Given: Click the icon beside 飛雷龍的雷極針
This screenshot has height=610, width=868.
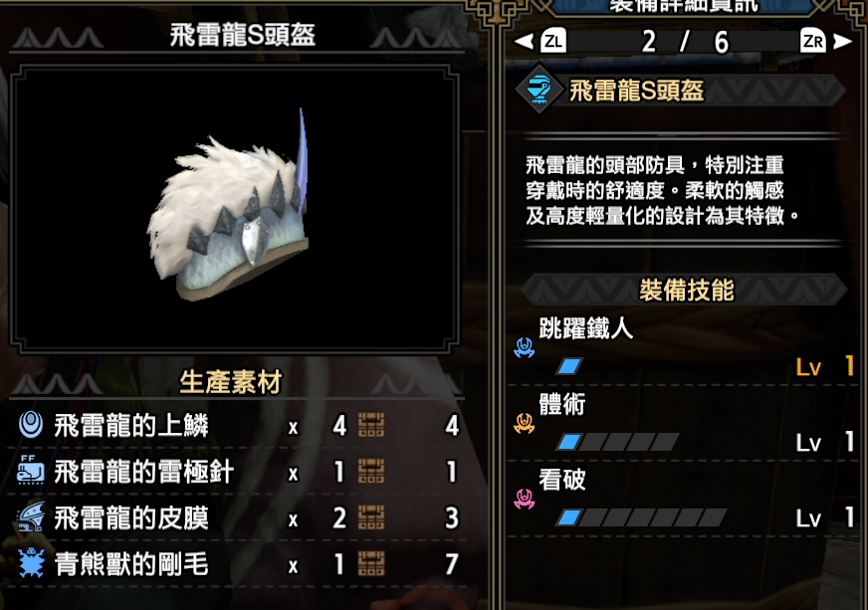Looking at the screenshot, I should point(31,471).
